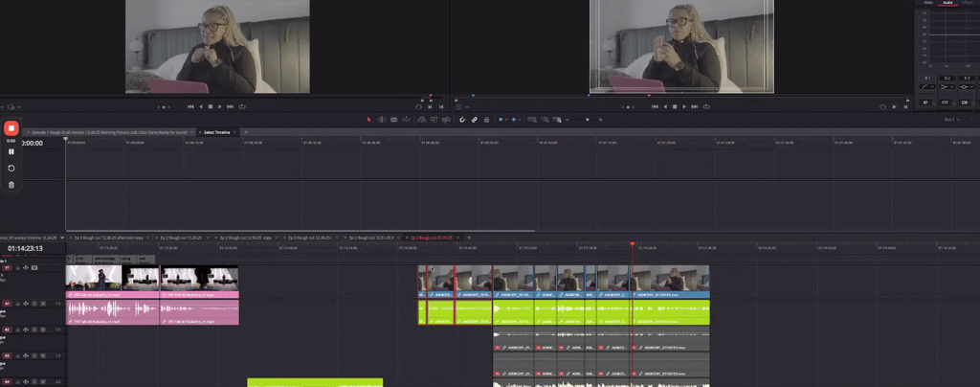Add a marker with the marker icon
The image size is (980, 387).
click(514, 120)
